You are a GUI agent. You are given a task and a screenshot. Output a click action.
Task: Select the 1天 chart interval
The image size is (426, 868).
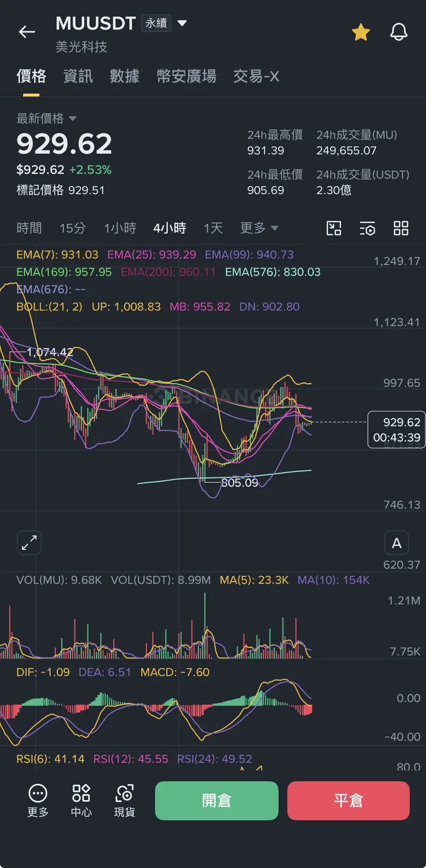(x=213, y=228)
